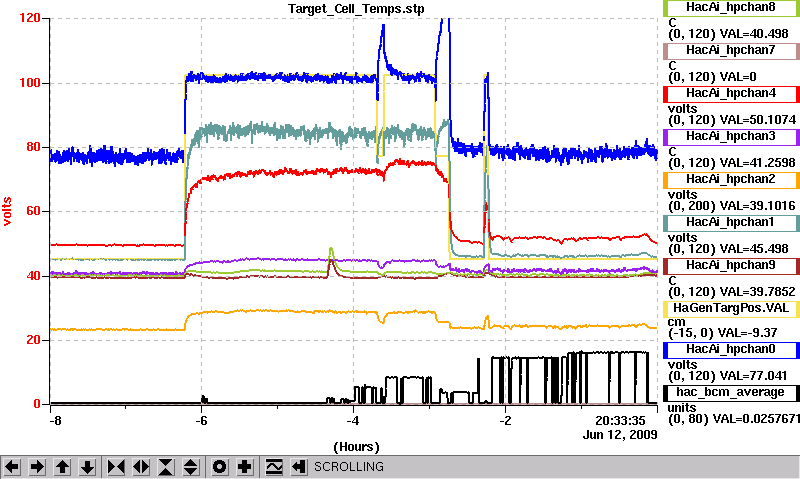
Task: Click the -4 tick label on the time axis
Action: (353, 421)
